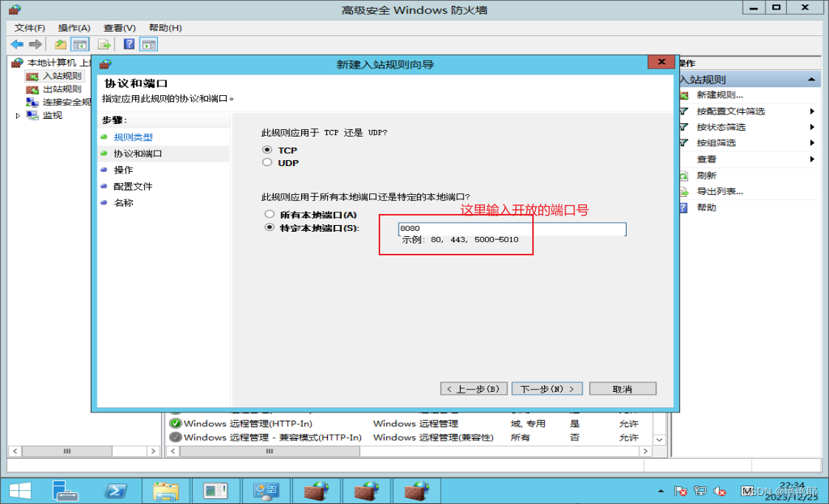Click 导出列表... in the actions pane
The height and width of the screenshot is (504, 829).
coord(720,192)
